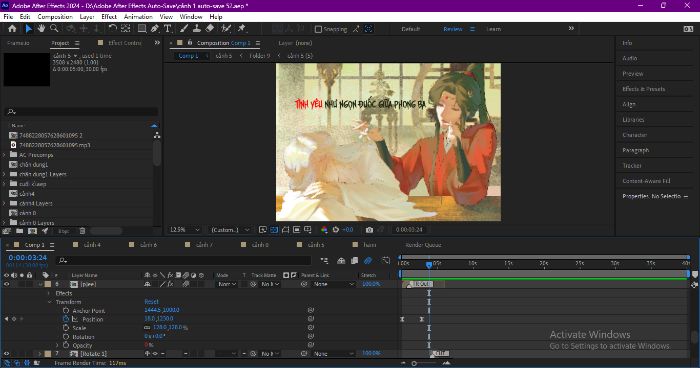Toggle the Shy layers icon in timeline
Image resolution: width=700 pixels, height=368 pixels.
pyautogui.click(x=341, y=260)
